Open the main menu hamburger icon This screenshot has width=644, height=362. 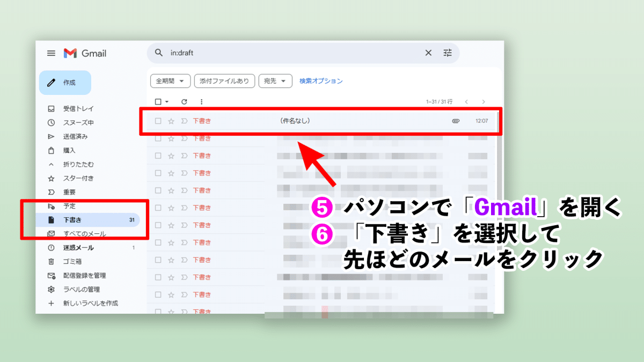51,53
